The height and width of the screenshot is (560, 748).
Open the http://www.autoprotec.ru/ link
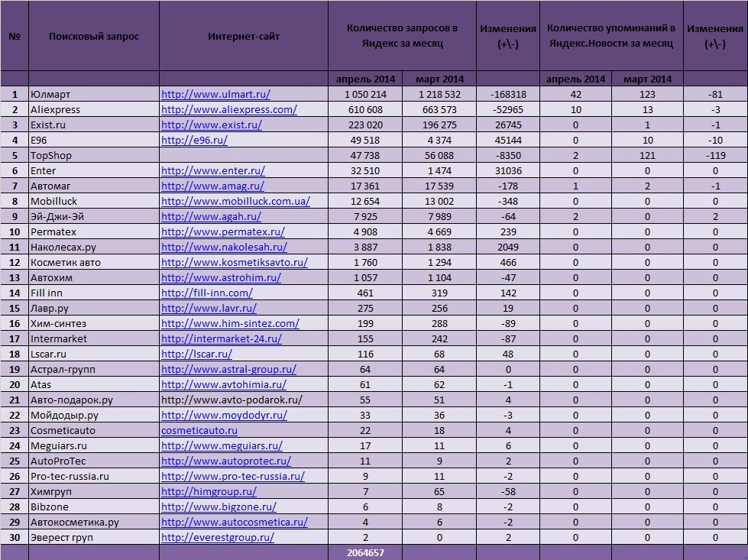pyautogui.click(x=226, y=461)
